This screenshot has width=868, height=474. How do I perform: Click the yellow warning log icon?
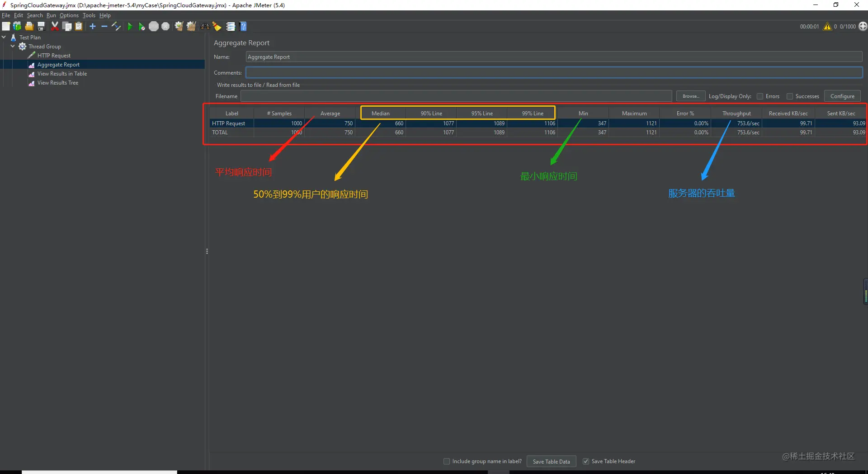tap(827, 27)
